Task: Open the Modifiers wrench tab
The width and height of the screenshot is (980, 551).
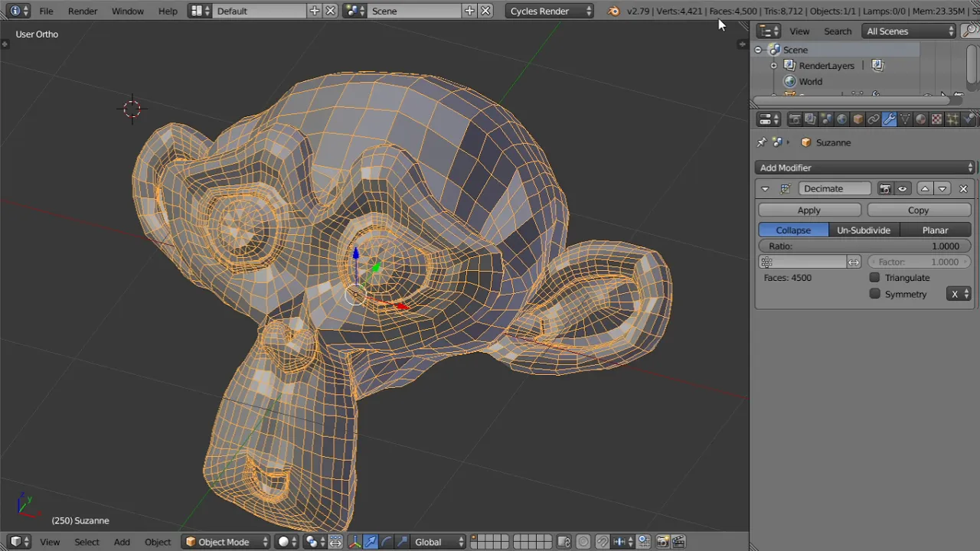Action: pos(889,119)
